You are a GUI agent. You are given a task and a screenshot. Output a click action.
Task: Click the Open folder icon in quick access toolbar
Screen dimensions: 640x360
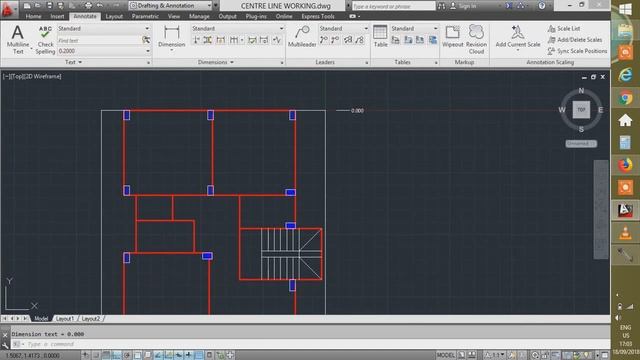point(38,6)
